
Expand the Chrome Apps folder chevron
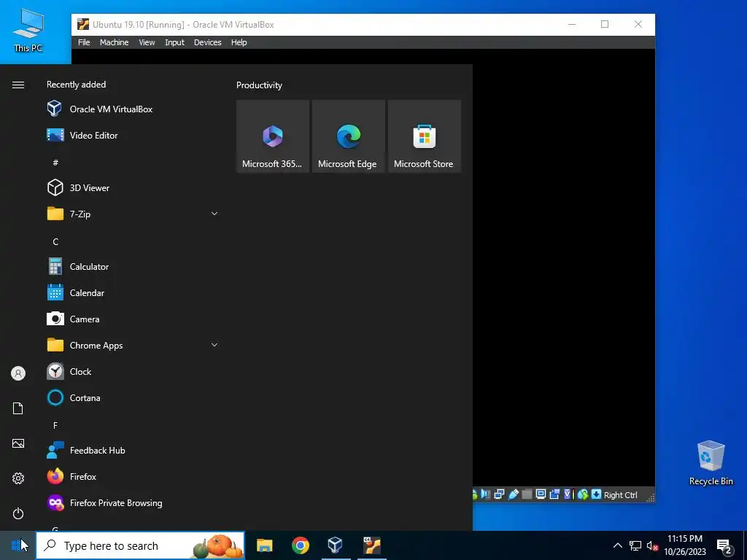(214, 345)
